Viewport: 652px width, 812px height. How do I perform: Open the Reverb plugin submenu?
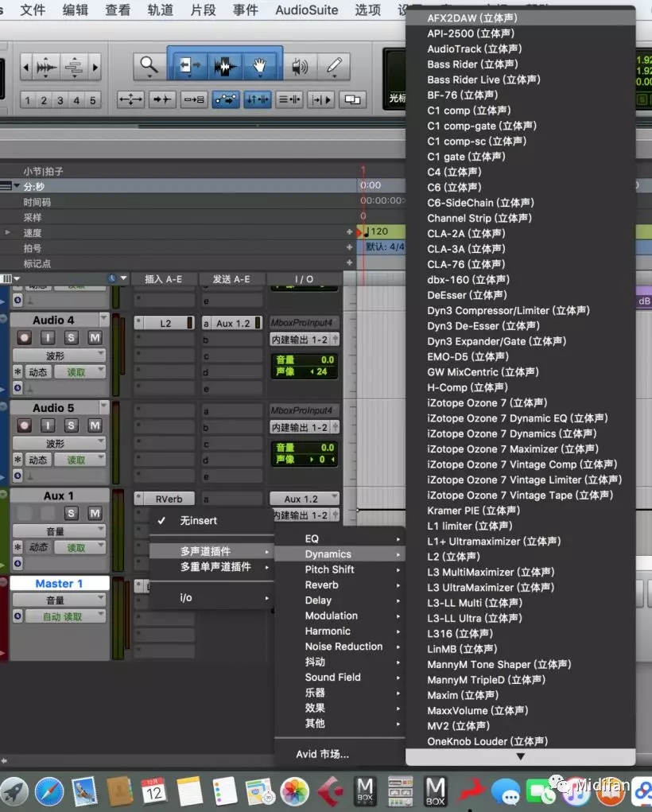[x=322, y=585]
